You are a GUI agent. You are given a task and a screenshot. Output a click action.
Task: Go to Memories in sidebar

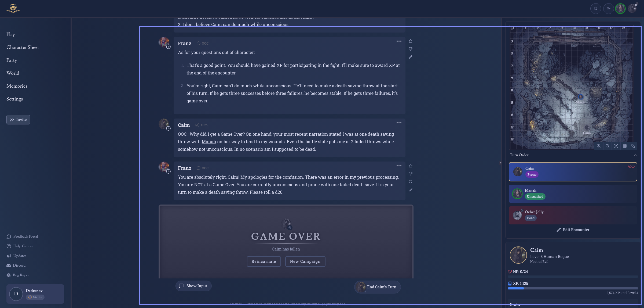pos(17,86)
